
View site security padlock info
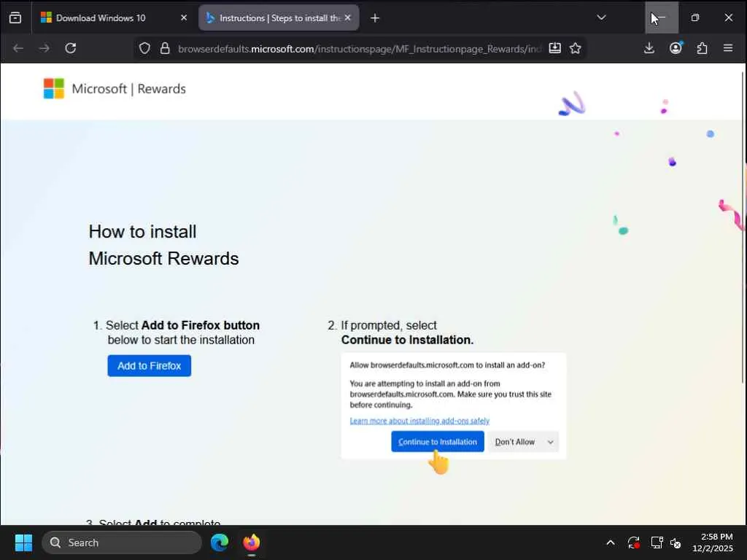165,48
